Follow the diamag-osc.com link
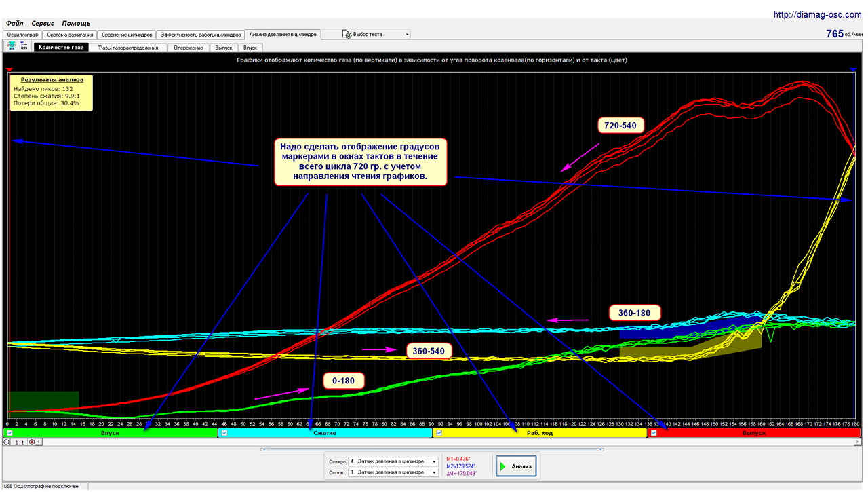The image size is (868, 492). 818,14
